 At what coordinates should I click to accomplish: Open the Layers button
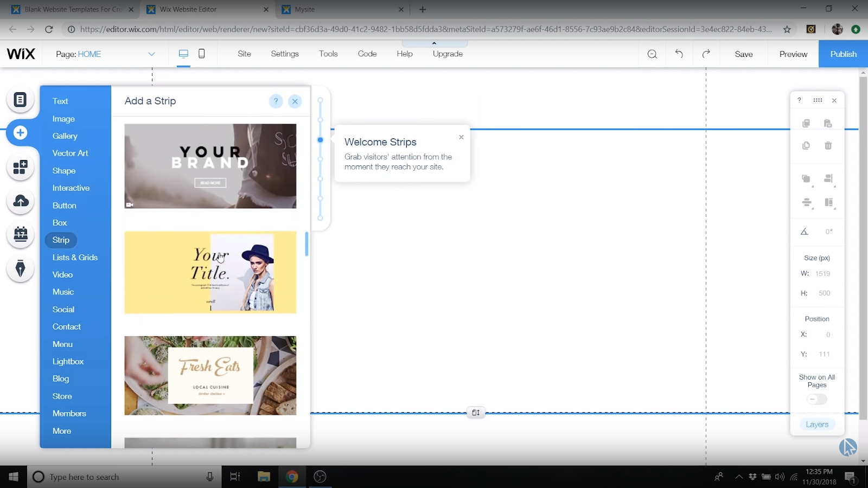pyautogui.click(x=817, y=425)
